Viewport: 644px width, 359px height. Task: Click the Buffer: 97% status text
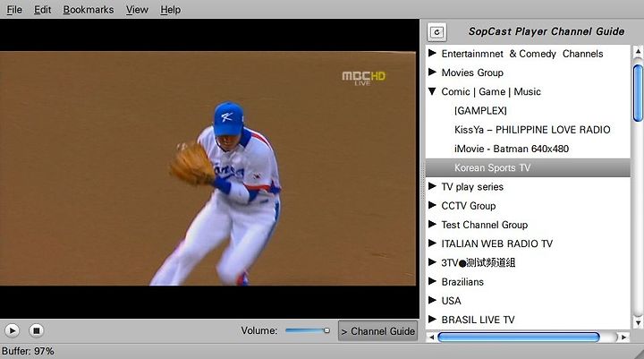coord(28,351)
